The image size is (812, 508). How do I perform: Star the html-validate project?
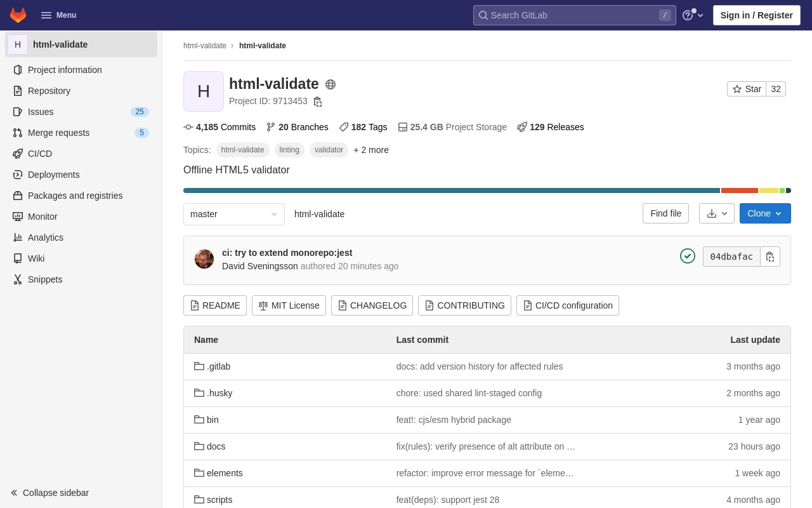[x=747, y=89]
